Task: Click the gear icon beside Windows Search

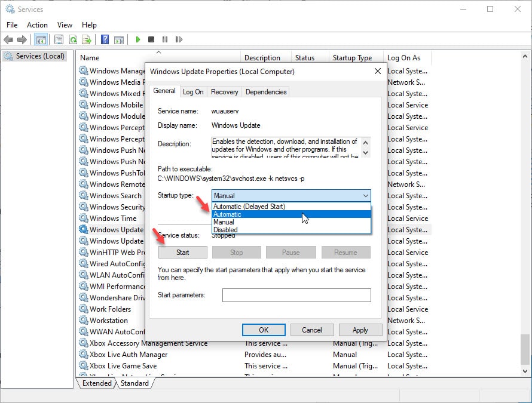Action: (x=84, y=196)
